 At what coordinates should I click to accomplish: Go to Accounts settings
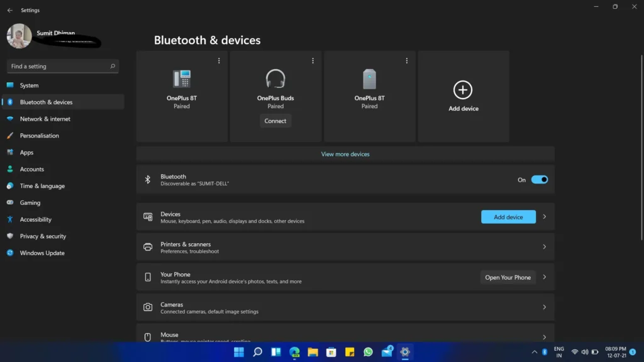(x=63, y=169)
